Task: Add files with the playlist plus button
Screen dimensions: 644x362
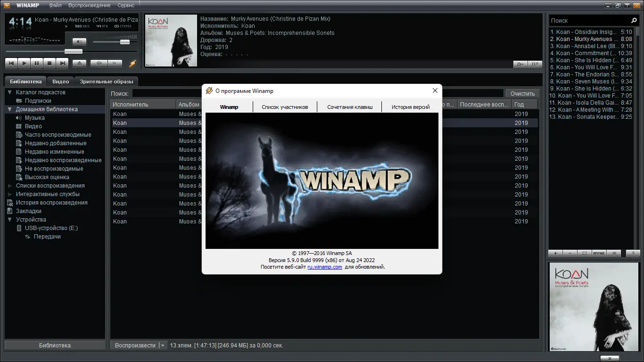Action: click(555, 253)
